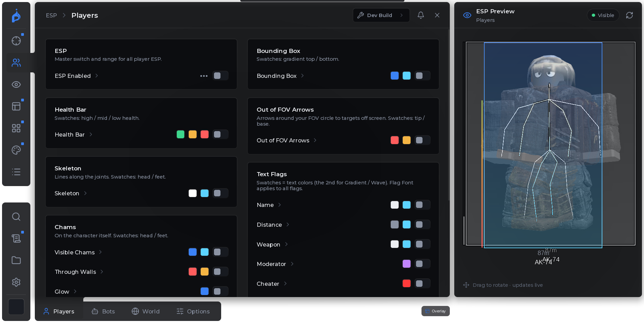Viewport: 644px width, 323px height.
Task: Pick the purple Moderator color swatch
Action: 406,264
